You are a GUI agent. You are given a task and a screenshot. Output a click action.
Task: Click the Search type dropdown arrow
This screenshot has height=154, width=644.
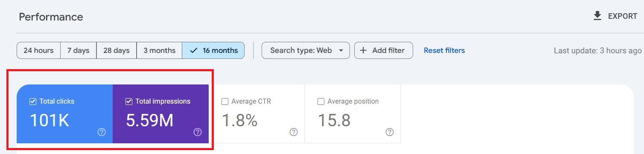pyautogui.click(x=341, y=51)
